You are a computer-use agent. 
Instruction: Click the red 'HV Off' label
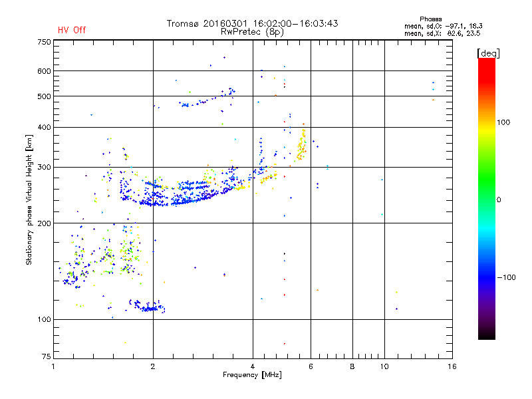(72, 30)
